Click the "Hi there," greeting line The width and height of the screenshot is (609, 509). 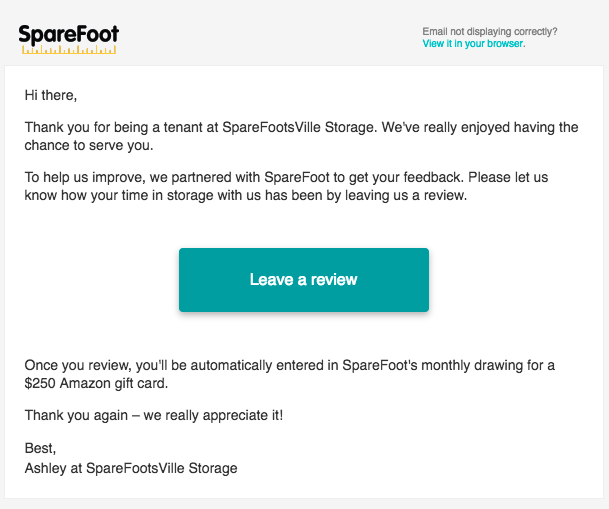click(x=51, y=95)
